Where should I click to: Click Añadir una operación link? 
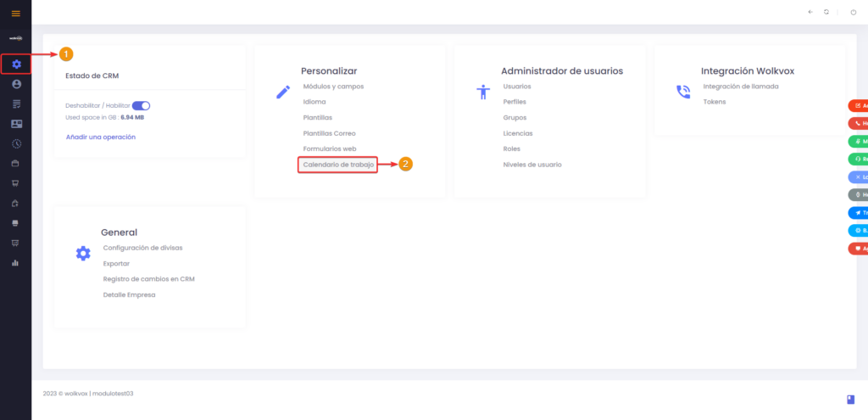101,137
